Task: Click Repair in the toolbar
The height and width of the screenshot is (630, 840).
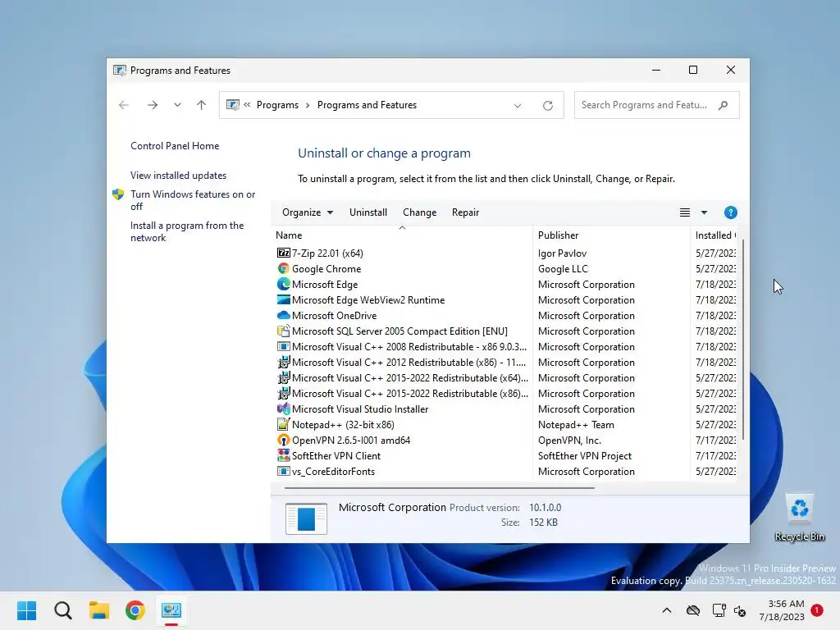Action: [466, 212]
